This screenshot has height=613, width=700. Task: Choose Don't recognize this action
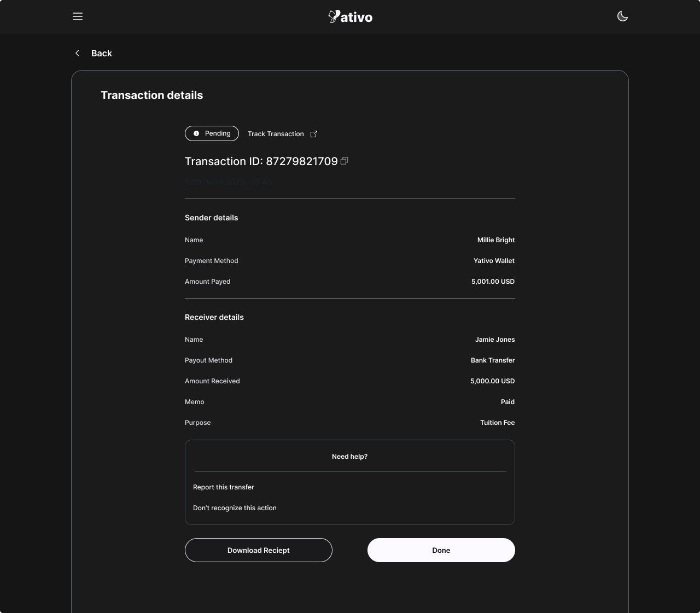tap(235, 508)
